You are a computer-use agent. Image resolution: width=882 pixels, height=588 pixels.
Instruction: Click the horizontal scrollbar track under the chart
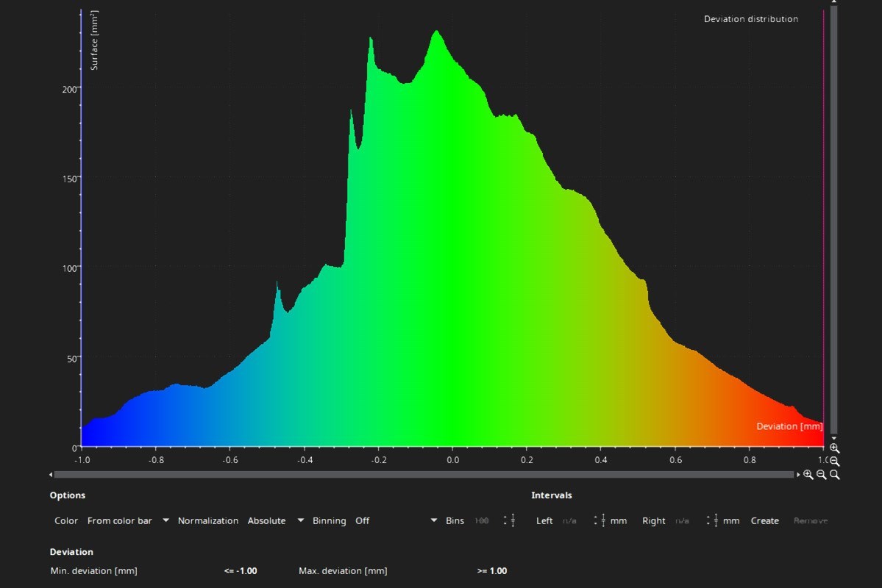point(424,475)
